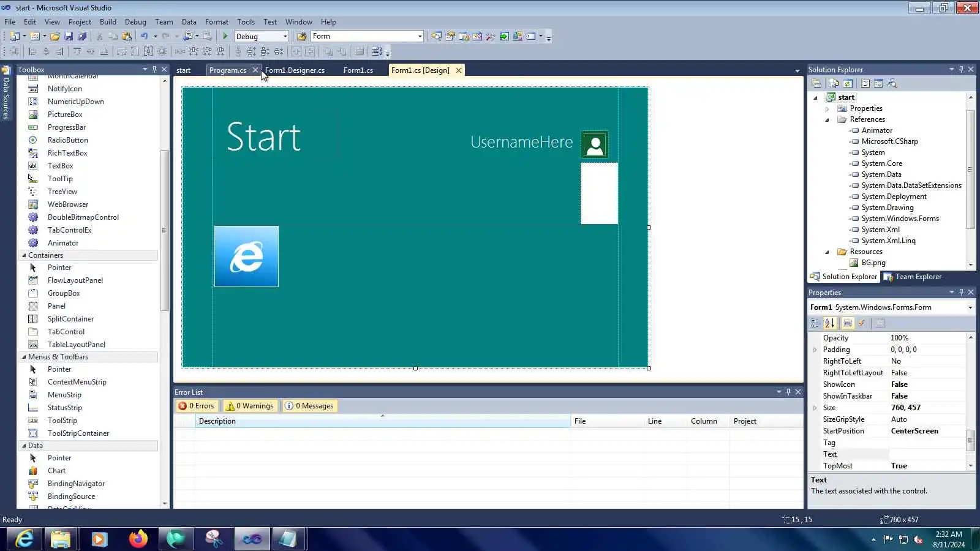Collapse the Data group in the Toolbox
This screenshot has height=551, width=980.
coord(24,446)
